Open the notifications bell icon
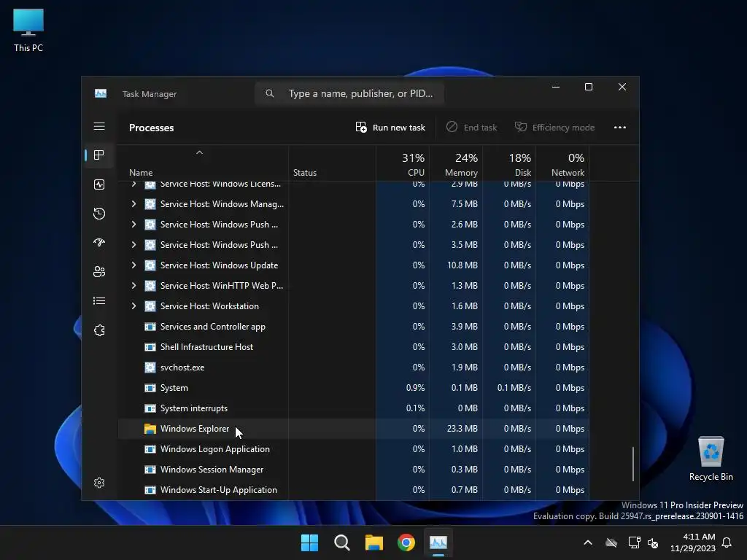747x560 pixels. tap(727, 542)
